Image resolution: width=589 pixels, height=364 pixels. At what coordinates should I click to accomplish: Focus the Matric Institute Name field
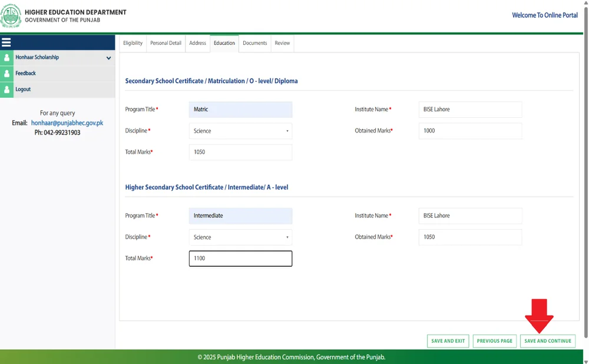coord(470,110)
